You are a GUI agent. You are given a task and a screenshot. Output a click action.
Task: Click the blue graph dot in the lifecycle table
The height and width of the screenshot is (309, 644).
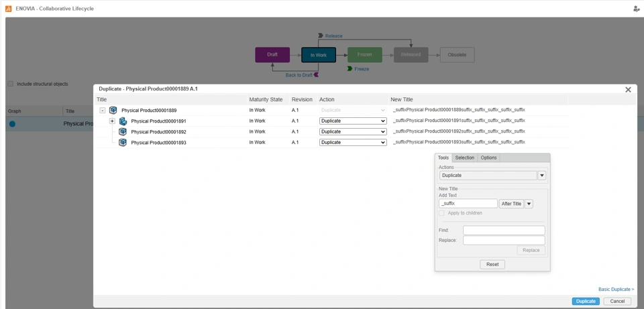tap(12, 124)
